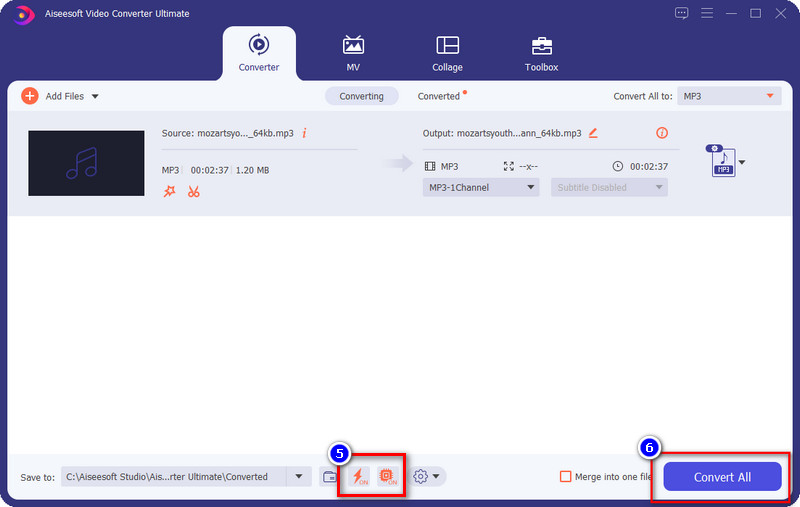This screenshot has height=507, width=800.
Task: Click the scissors cut icon
Action: click(193, 191)
